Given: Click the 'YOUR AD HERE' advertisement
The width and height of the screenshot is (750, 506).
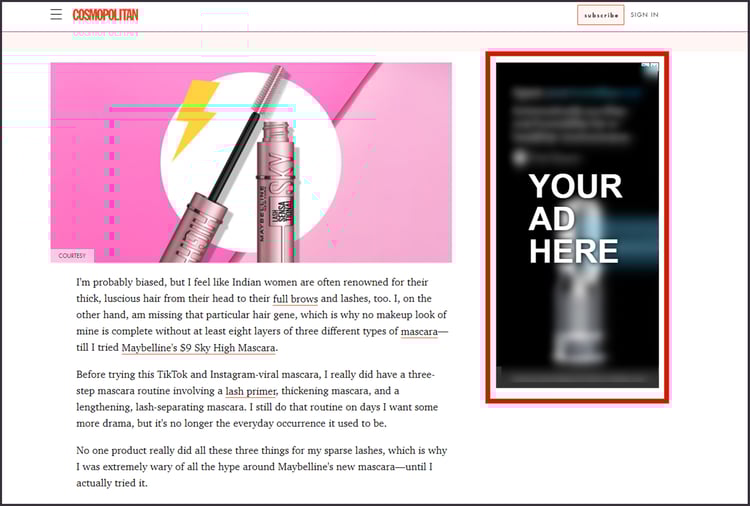Looking at the screenshot, I should click(577, 225).
